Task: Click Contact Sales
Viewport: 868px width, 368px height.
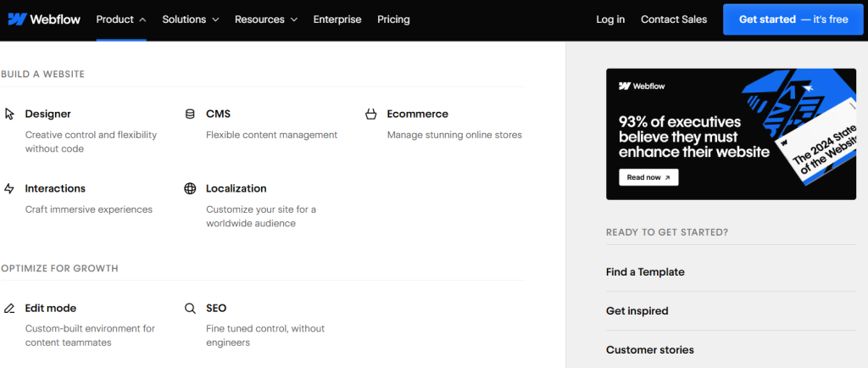Action: coord(674,20)
